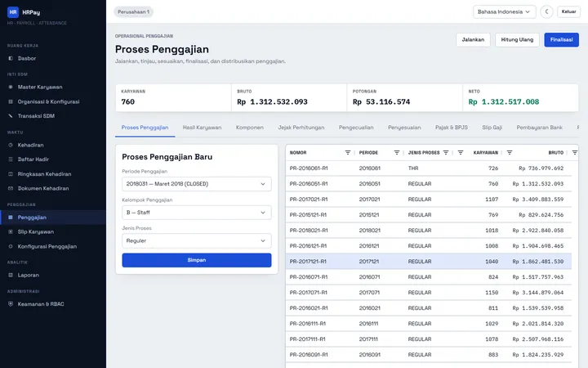The image size is (588, 368).
Task: Open the Slip Gaji tab
Action: (x=492, y=128)
